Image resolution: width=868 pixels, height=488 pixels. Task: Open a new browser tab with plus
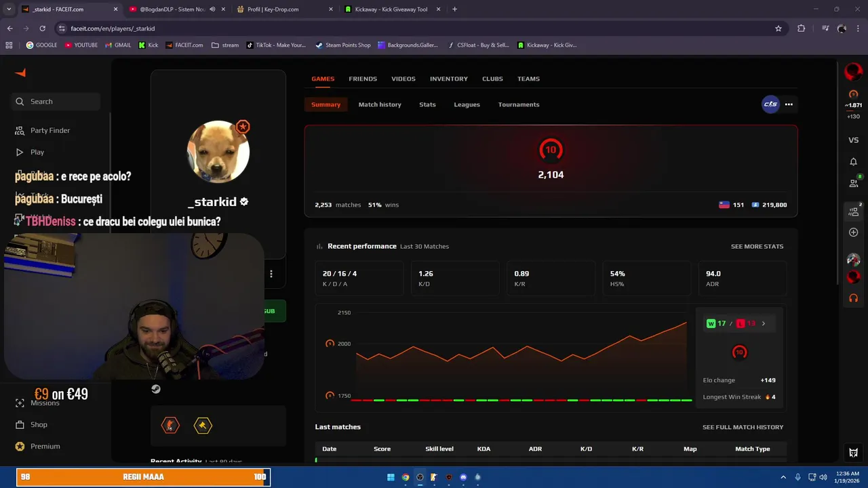pyautogui.click(x=454, y=9)
